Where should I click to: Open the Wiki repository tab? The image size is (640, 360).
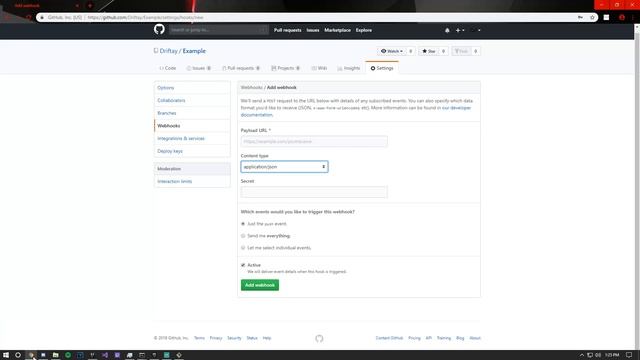tap(319, 68)
